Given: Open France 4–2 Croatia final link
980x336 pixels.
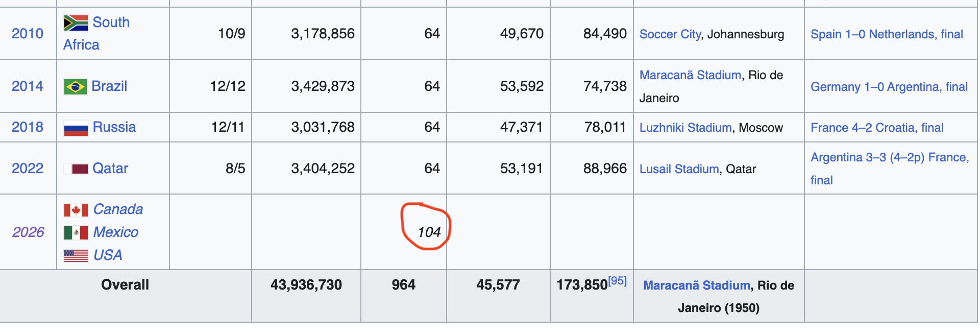Looking at the screenshot, I should click(877, 128).
